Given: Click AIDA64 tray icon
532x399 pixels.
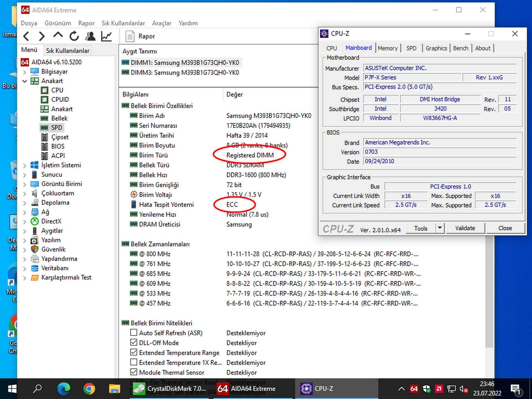Looking at the screenshot, I should 414,389.
